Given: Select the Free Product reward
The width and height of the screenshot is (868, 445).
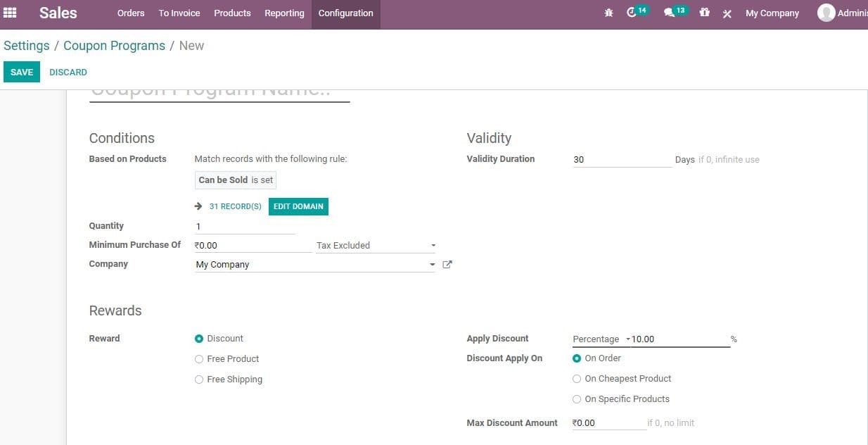Looking at the screenshot, I should tap(199, 358).
